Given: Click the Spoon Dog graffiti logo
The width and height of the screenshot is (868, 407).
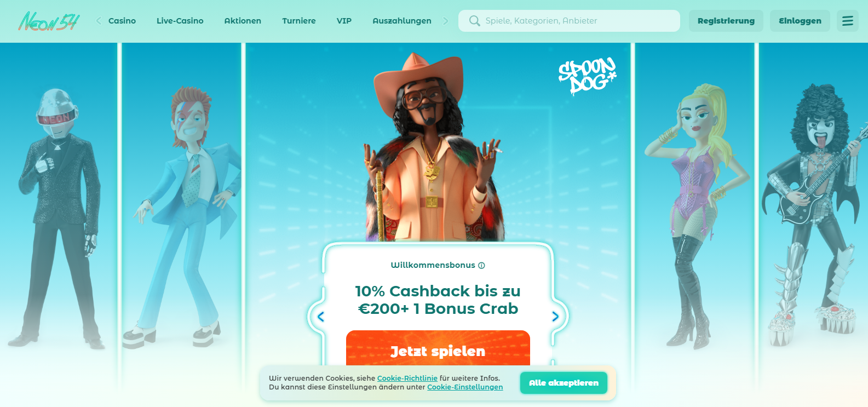Looking at the screenshot, I should (x=587, y=76).
